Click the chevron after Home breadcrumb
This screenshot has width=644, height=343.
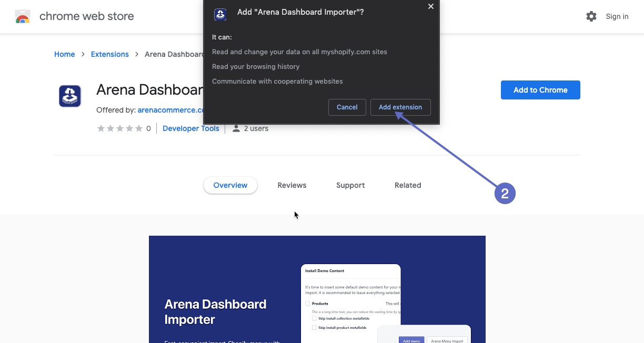tap(83, 54)
